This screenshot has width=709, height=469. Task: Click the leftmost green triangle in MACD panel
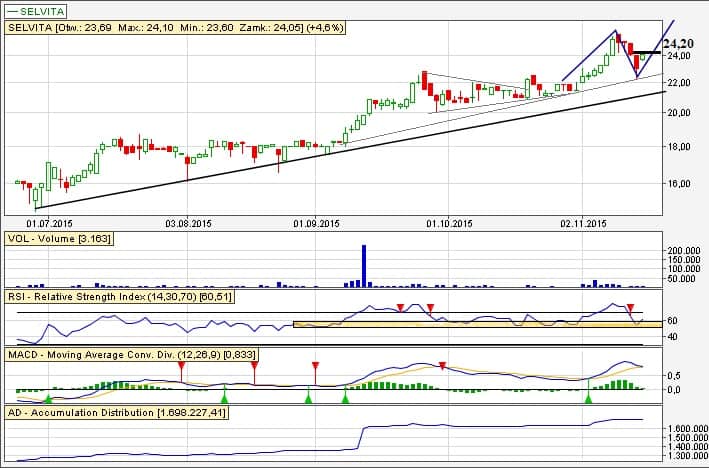pyautogui.click(x=47, y=399)
